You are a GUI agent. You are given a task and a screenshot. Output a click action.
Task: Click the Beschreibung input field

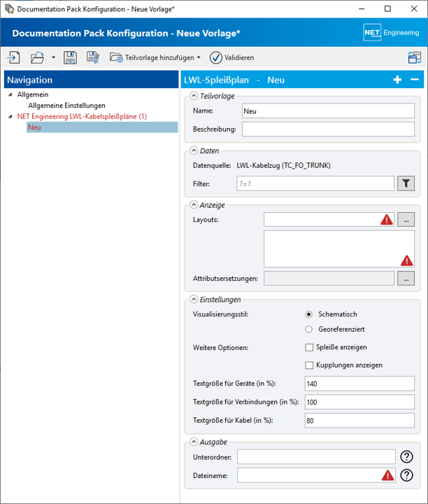[x=328, y=129]
